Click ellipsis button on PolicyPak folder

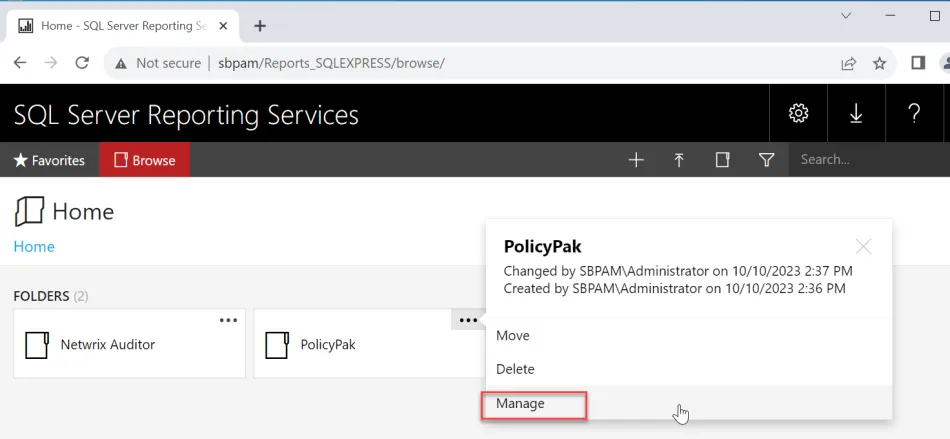click(x=468, y=320)
